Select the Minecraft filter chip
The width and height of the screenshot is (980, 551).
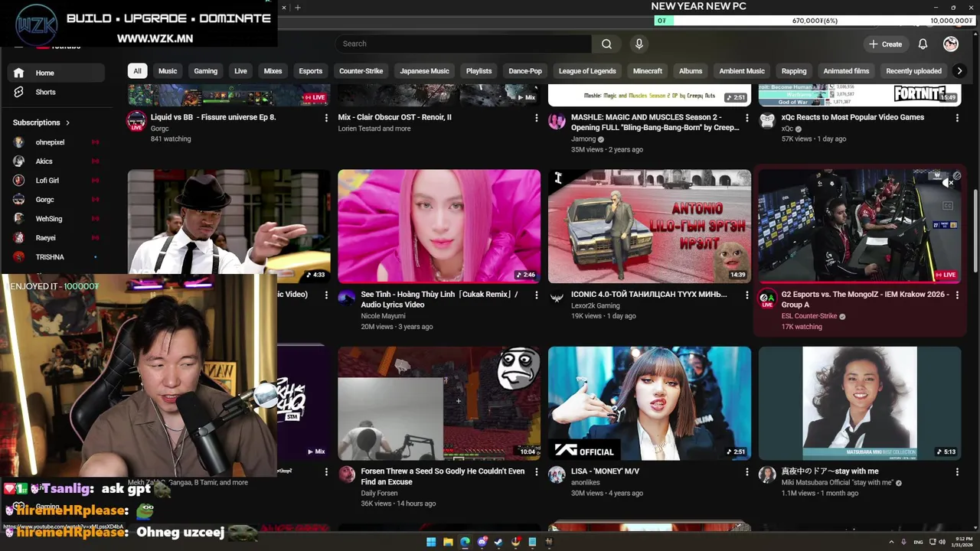point(648,71)
